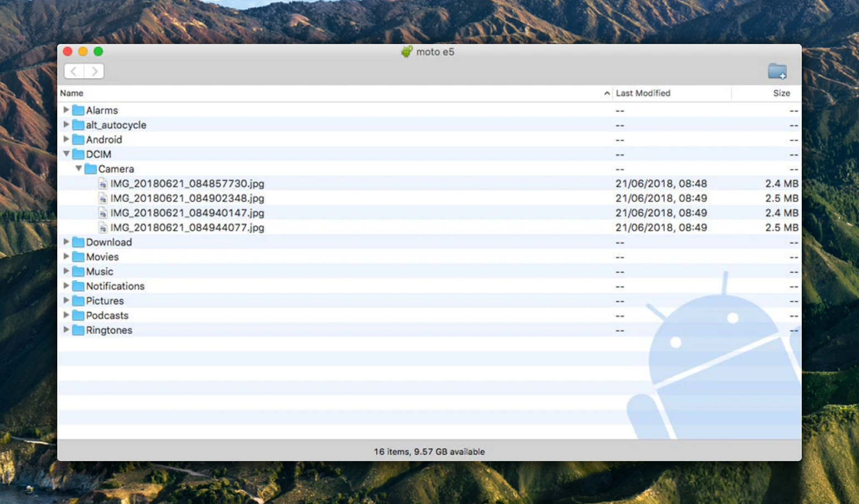Expand the Music folder triangle
Image resolution: width=859 pixels, height=504 pixels.
(66, 271)
